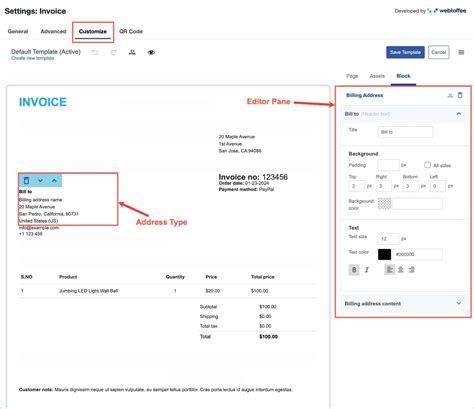This screenshot has width=474, height=409.
Task: Click the Create new template link
Action: (x=32, y=58)
